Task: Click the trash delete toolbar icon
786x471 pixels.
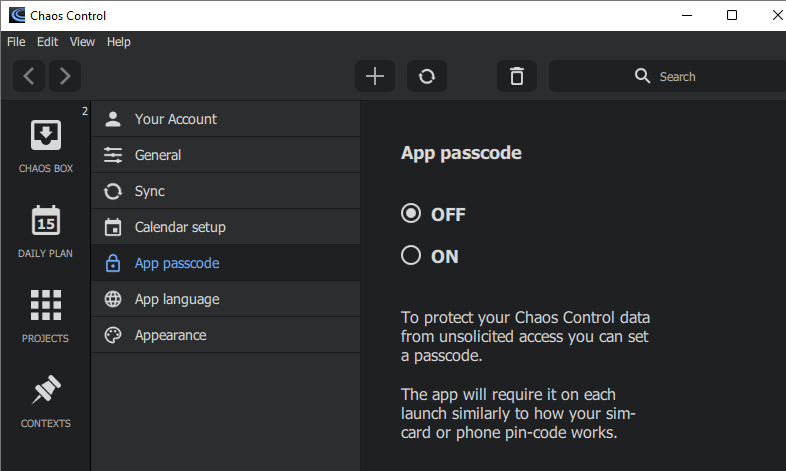Action: point(517,76)
